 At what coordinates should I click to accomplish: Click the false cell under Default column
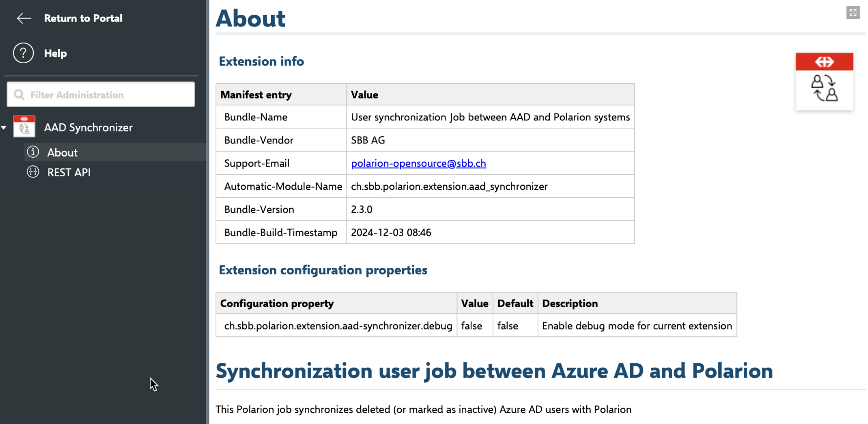point(516,326)
